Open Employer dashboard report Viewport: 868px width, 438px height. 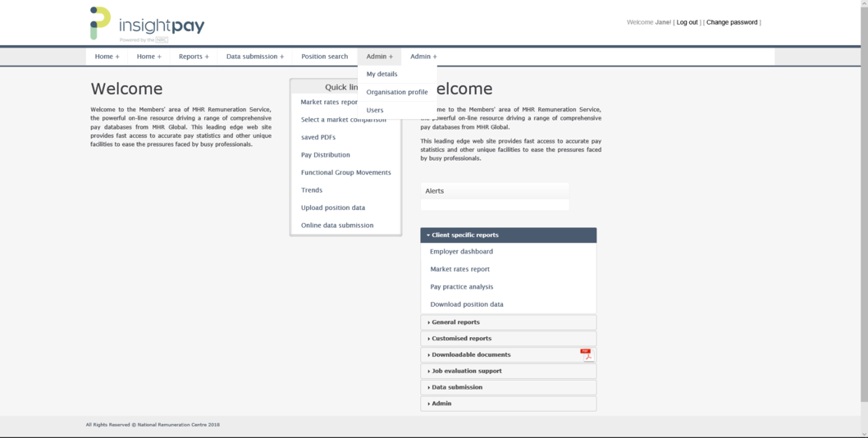pos(461,252)
